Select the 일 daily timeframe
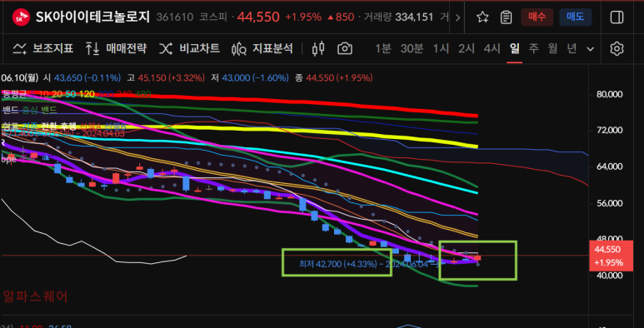The image size is (644, 328). point(514,49)
